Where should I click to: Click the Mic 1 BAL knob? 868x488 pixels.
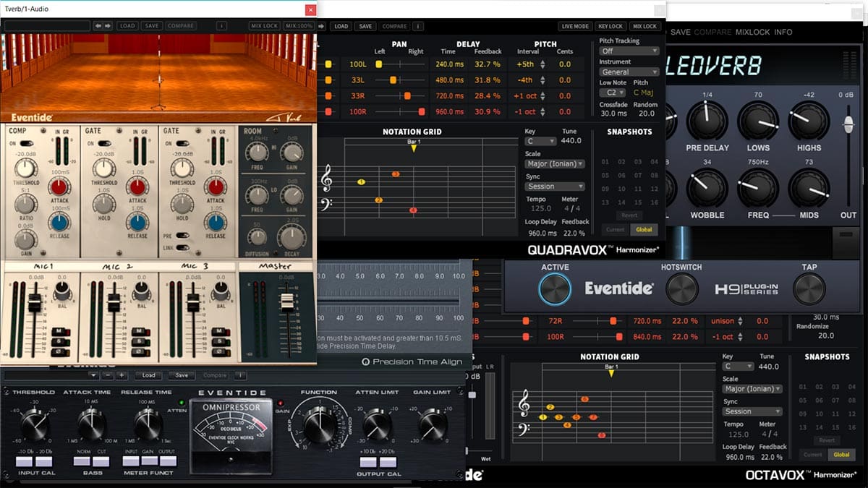(61, 290)
